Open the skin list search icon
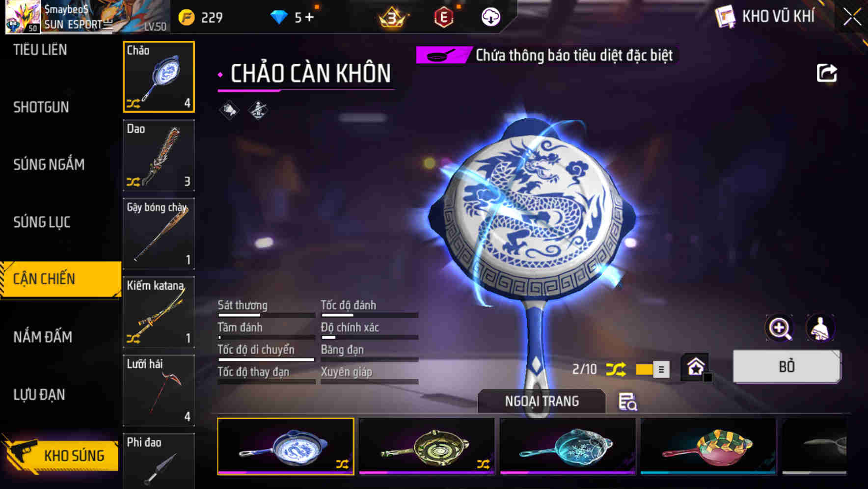This screenshot has width=868, height=489. (x=627, y=402)
